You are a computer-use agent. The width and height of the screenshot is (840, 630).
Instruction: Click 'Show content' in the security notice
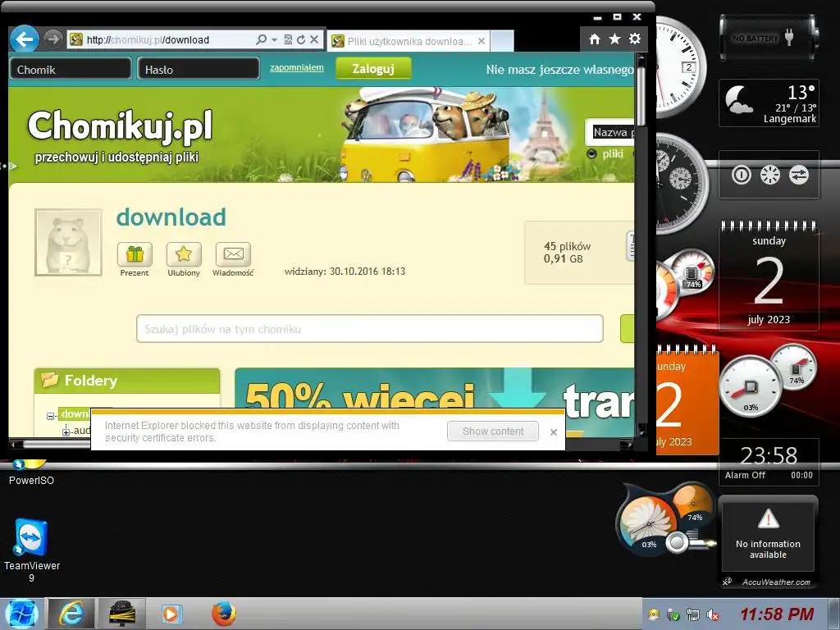coord(493,431)
